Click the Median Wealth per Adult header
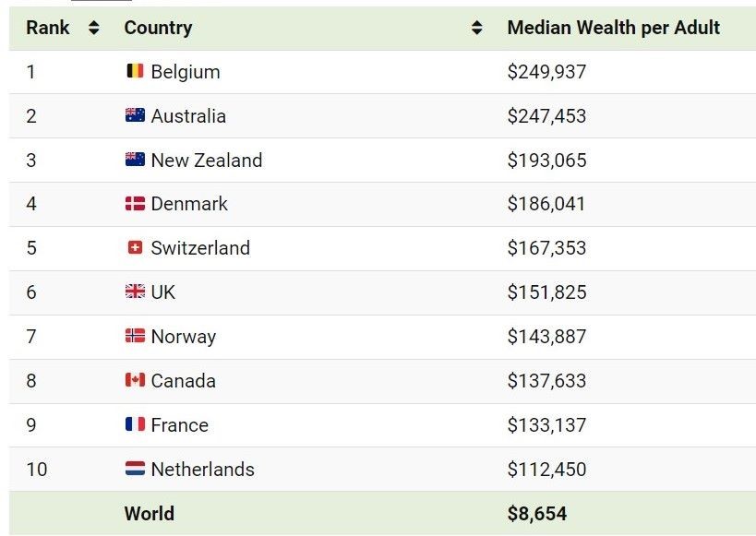This screenshot has height=536, width=756. [x=613, y=28]
